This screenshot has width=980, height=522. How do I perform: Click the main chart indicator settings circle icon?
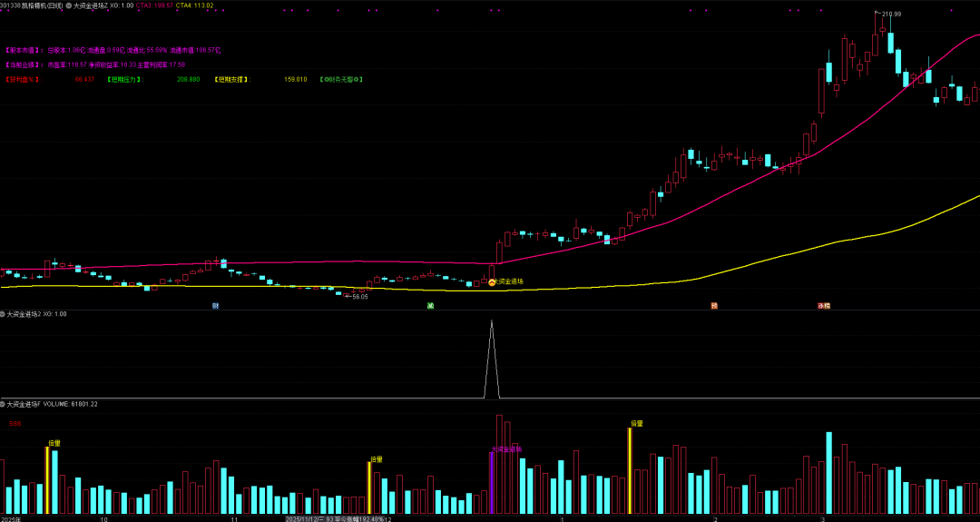70,5
